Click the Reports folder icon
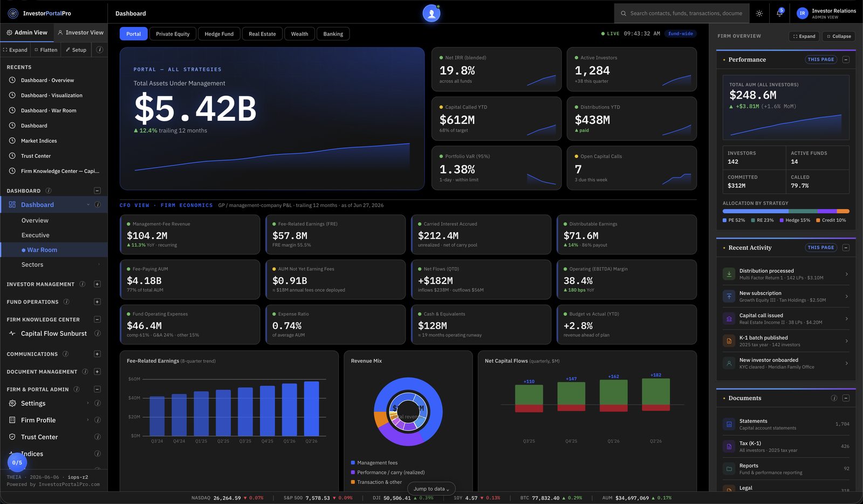The height and width of the screenshot is (504, 863). click(x=729, y=469)
